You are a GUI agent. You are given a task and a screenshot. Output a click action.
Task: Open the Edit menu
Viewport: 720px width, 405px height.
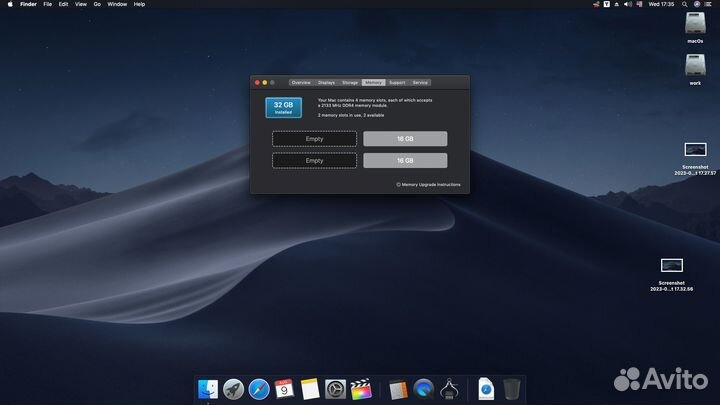[x=63, y=4]
